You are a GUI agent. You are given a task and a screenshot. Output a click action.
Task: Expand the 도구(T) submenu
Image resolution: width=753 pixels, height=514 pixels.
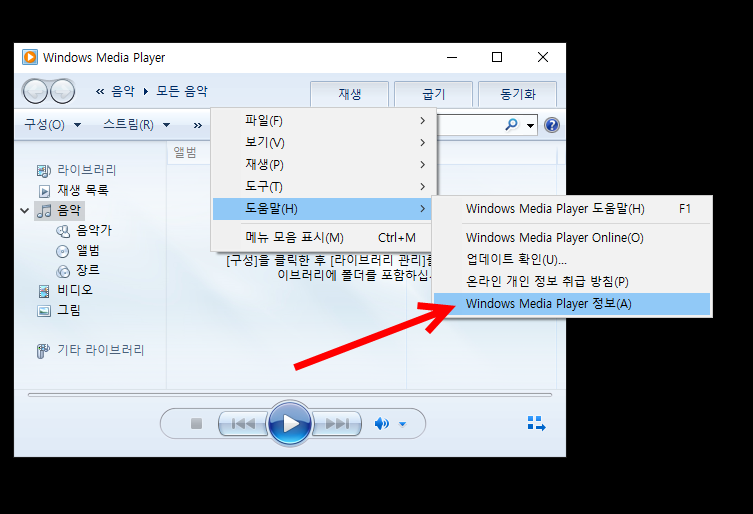[x=325, y=186]
